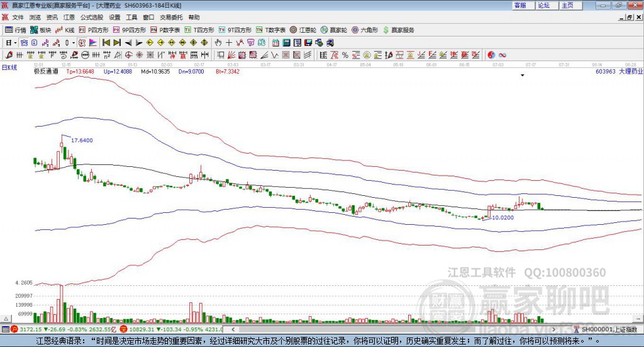644x347 pixels.
Task: Click the floppy disk save icon
Action: [308, 43]
